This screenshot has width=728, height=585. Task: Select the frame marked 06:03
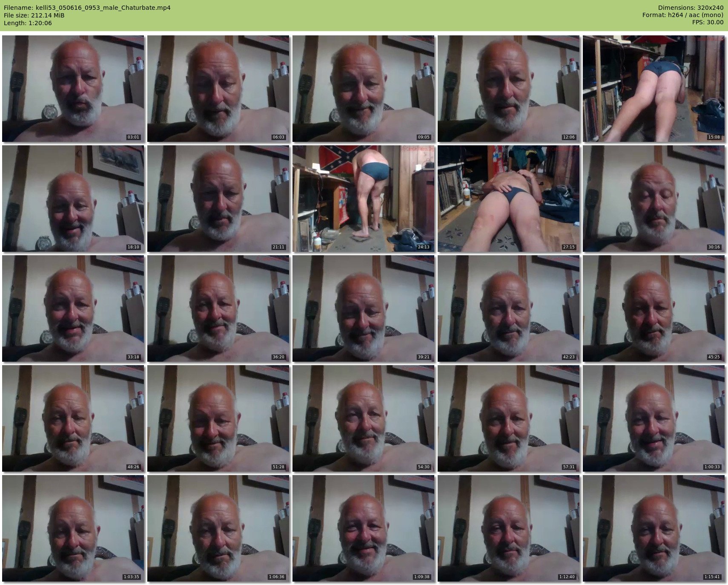click(218, 89)
